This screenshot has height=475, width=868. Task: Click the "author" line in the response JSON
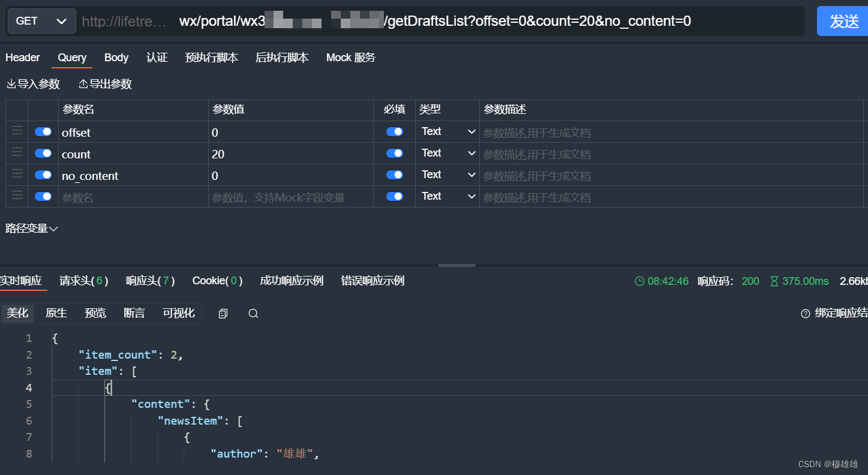click(265, 454)
